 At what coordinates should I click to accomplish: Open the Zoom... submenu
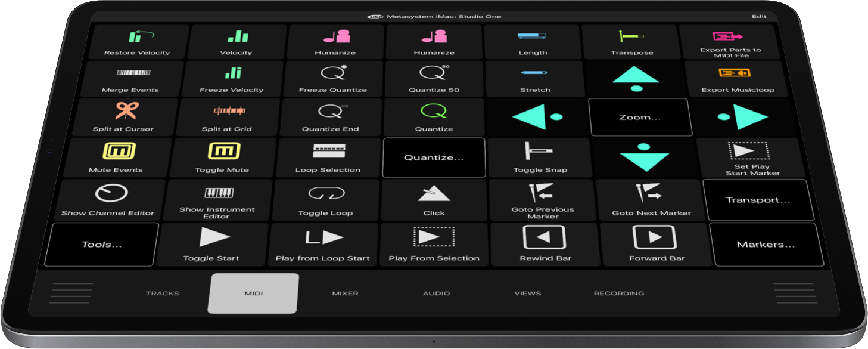click(x=640, y=117)
